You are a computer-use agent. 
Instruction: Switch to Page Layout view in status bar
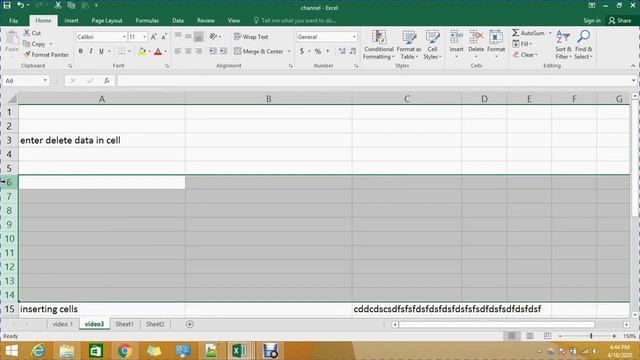tap(530, 336)
